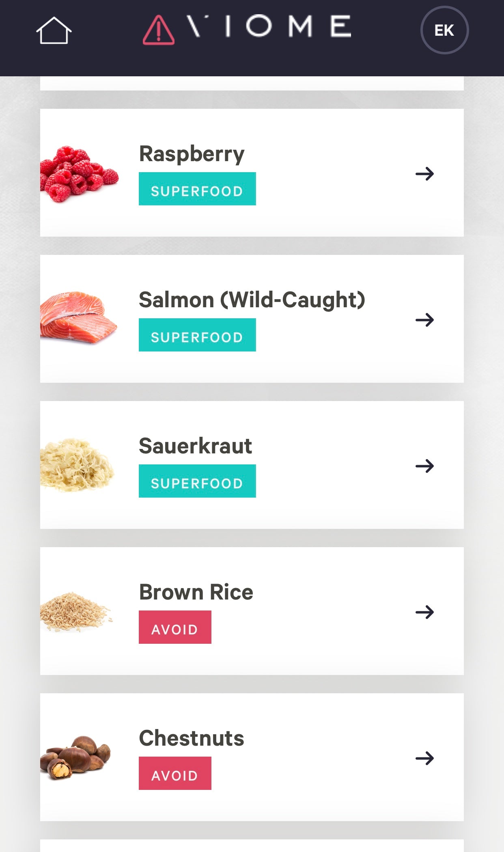Click the Viome logo text
The height and width of the screenshot is (852, 504).
tap(269, 27)
